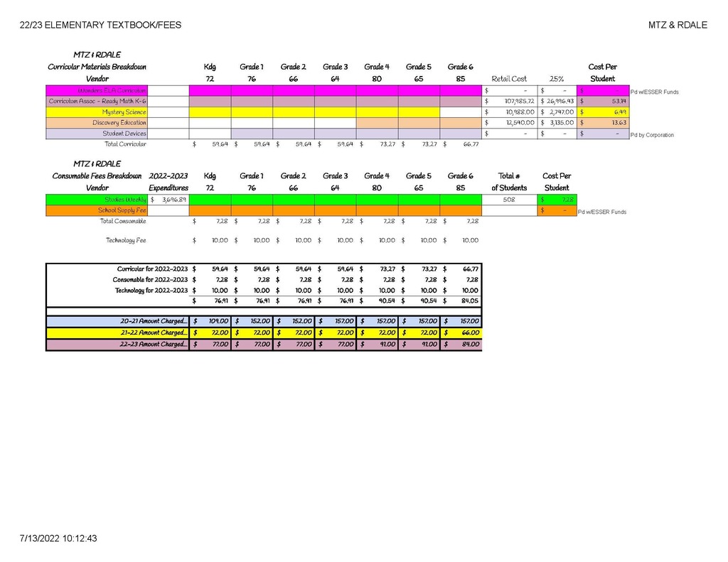Click the retail cost value "107,985.72"
Screen dimensions: 728x562
[x=519, y=101]
